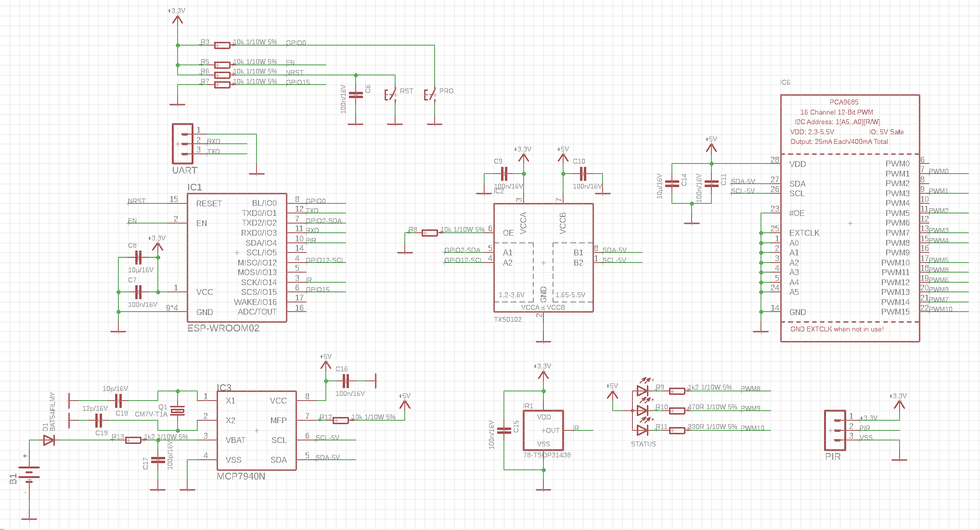This screenshot has height=530, width=980.
Task: Click the 'I2C Address: 1[A5..A0][R/W]' text
Action: pyautogui.click(x=837, y=122)
